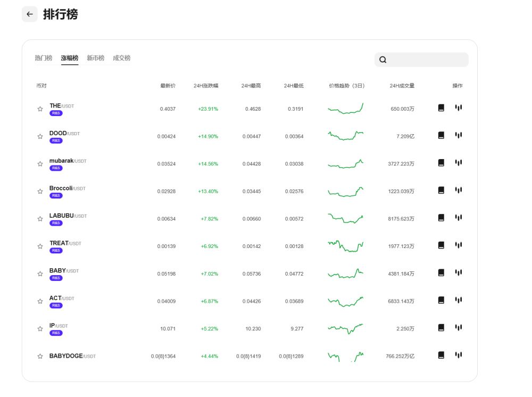Screen dimensions: 532x397
Task: Click the trade book icon for BABYDOGE/USDT
Action: pyautogui.click(x=441, y=354)
